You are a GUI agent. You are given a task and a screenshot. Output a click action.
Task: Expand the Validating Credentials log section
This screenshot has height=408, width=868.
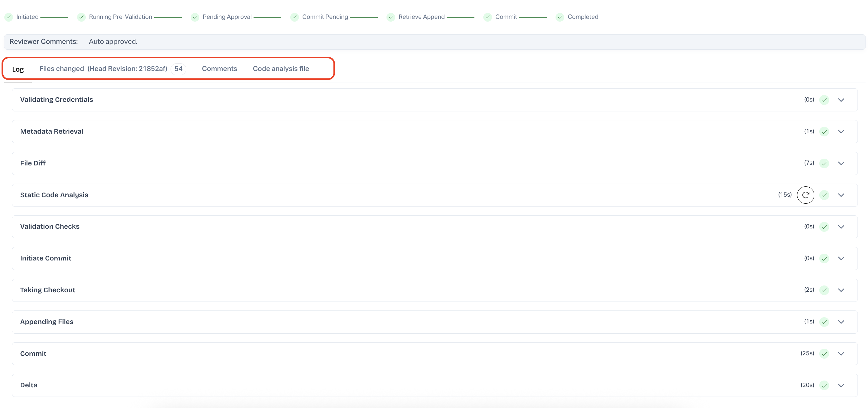(x=841, y=100)
